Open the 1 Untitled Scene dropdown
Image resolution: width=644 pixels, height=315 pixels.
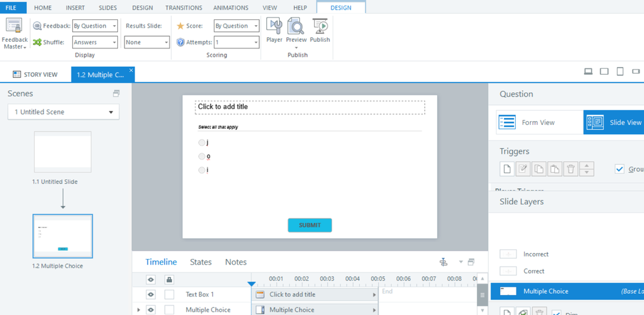64,112
